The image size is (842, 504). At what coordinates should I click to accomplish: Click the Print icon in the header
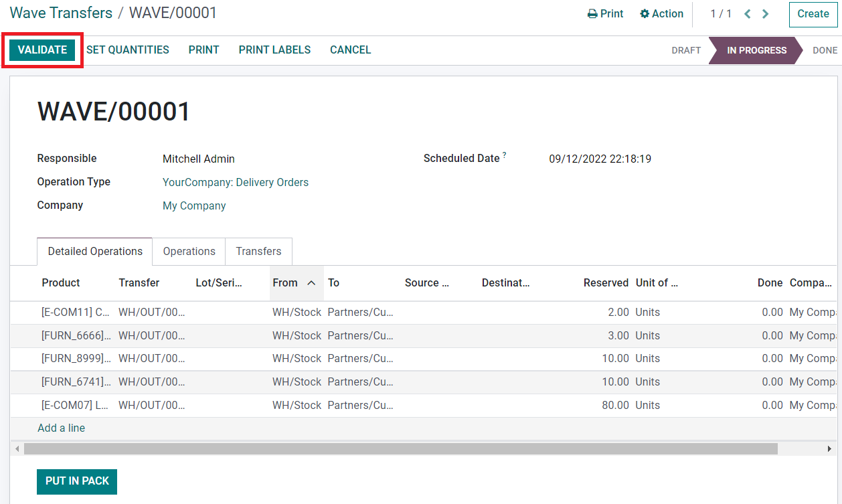[x=592, y=14]
